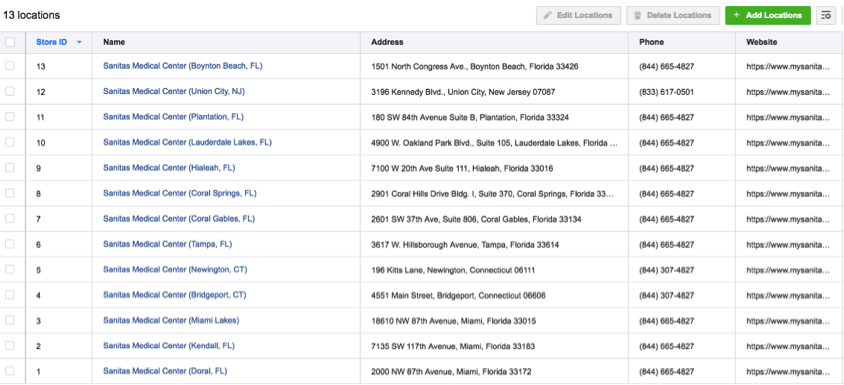Image resolution: width=844 pixels, height=385 pixels.
Task: Check the box for Boynton Beach row
Action: 10,66
